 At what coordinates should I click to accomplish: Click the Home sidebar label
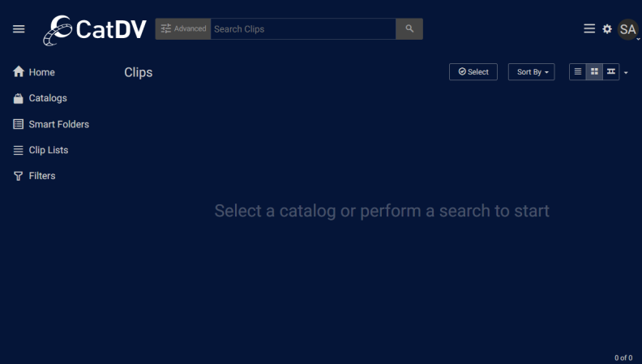coord(42,72)
